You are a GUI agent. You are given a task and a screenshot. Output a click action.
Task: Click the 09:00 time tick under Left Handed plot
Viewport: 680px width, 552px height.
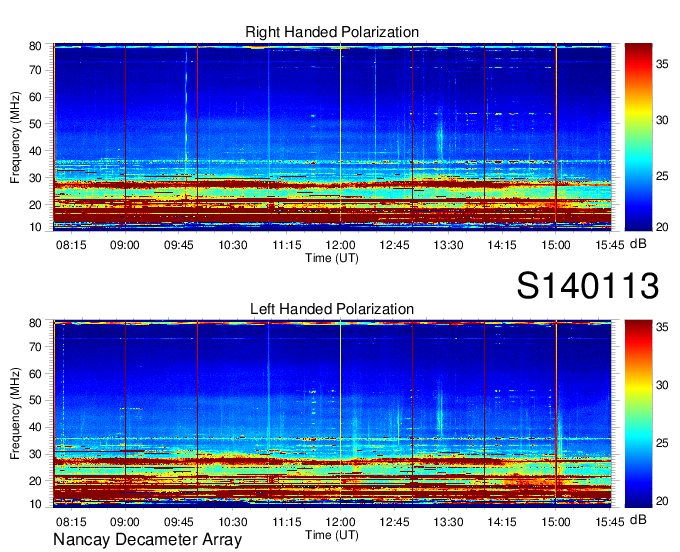click(125, 522)
